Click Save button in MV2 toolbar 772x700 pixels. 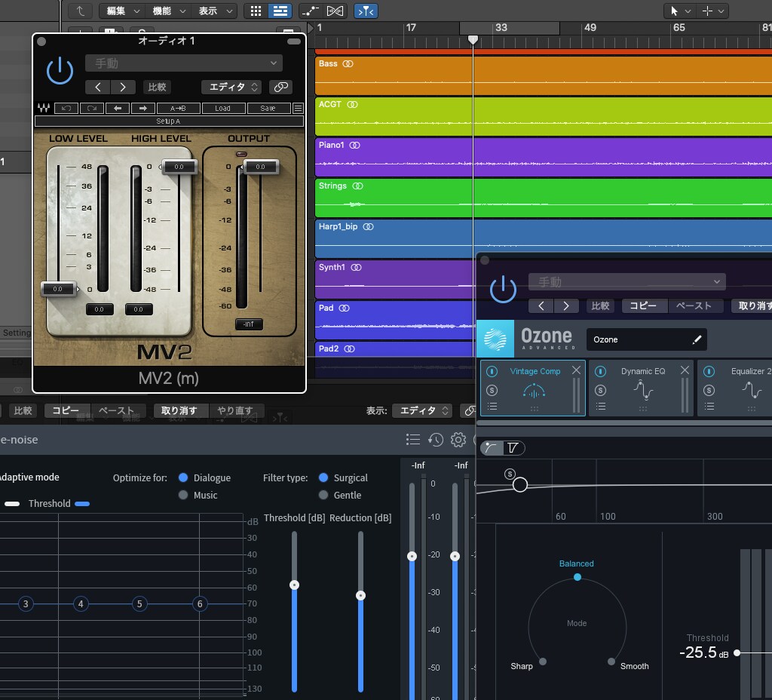[268, 108]
